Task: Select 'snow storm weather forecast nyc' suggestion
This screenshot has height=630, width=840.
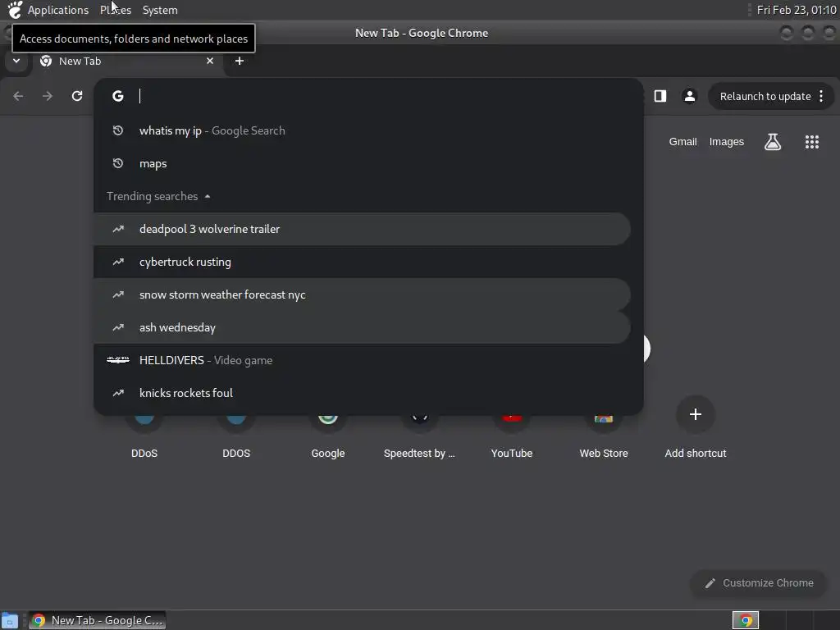Action: [x=362, y=294]
